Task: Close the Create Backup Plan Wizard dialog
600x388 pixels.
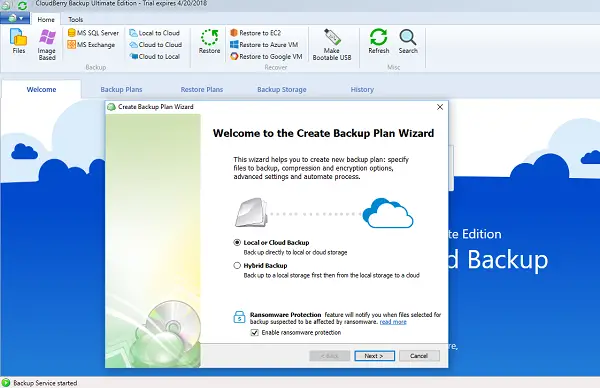Action: tap(440, 107)
